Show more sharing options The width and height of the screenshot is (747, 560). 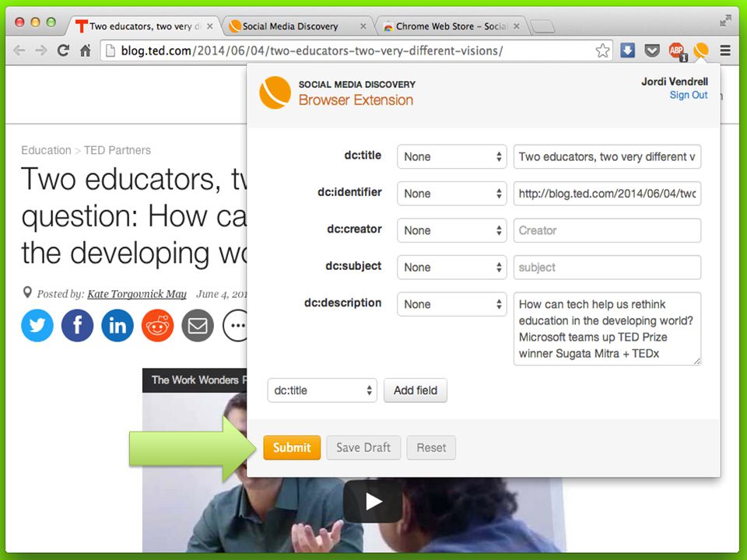coord(235,325)
